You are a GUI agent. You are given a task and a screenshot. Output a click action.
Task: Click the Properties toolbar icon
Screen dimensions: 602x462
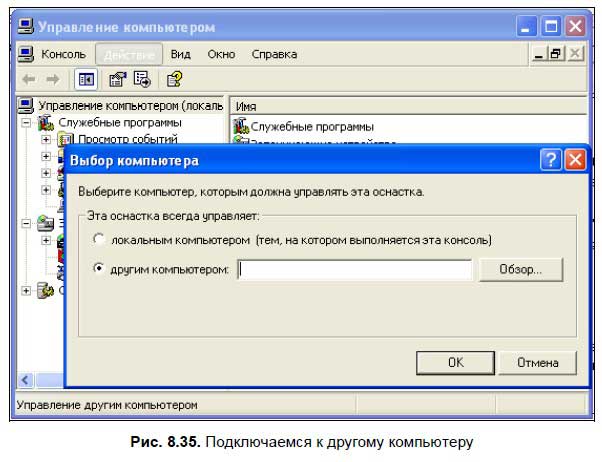click(118, 79)
